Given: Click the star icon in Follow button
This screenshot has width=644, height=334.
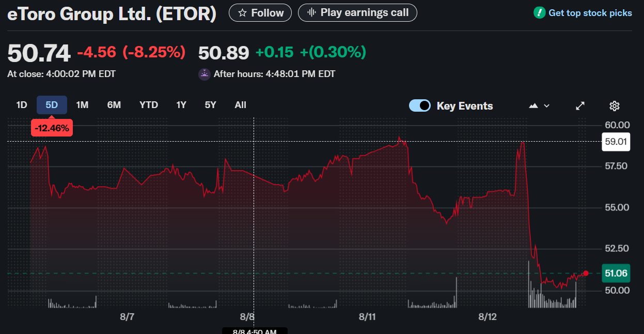Looking at the screenshot, I should click(242, 13).
